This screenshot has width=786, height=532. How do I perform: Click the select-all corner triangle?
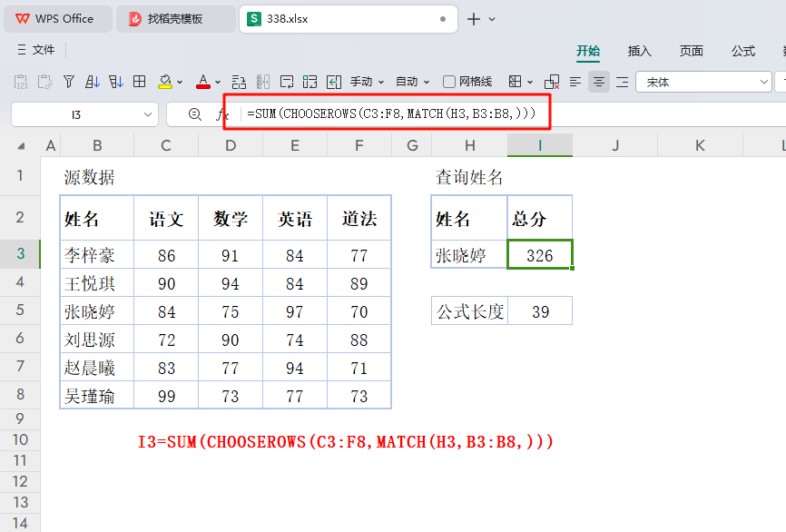21,146
